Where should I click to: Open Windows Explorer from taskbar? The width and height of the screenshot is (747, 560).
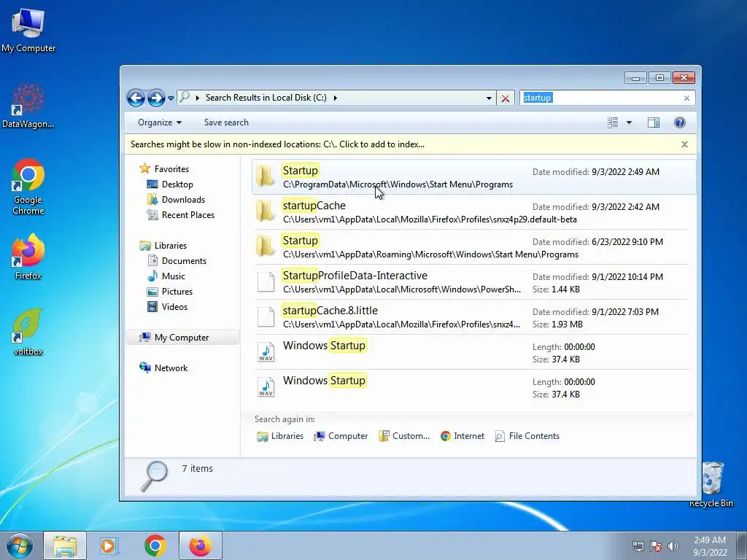[x=65, y=545]
